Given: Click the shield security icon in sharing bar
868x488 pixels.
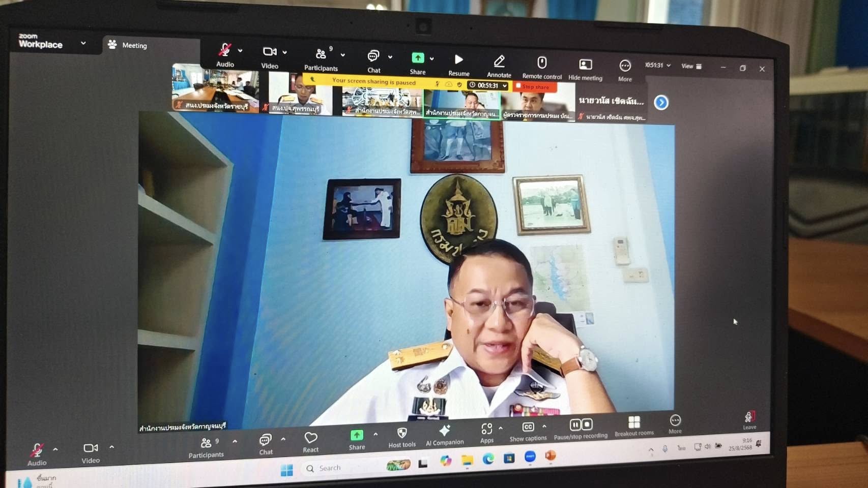Looking at the screenshot, I should (x=459, y=84).
